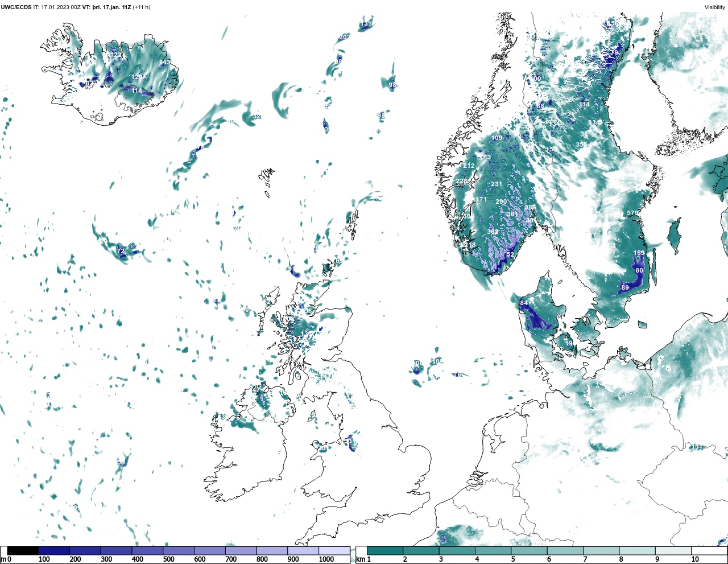Click map value '169' in Sweden
Viewport: 728px width, 564px height.
(x=639, y=253)
